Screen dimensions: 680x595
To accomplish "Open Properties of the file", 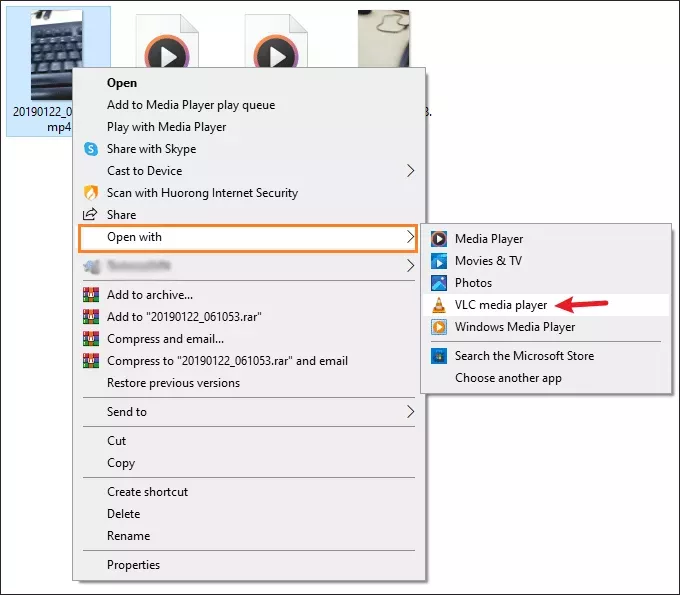I will [x=248, y=565].
